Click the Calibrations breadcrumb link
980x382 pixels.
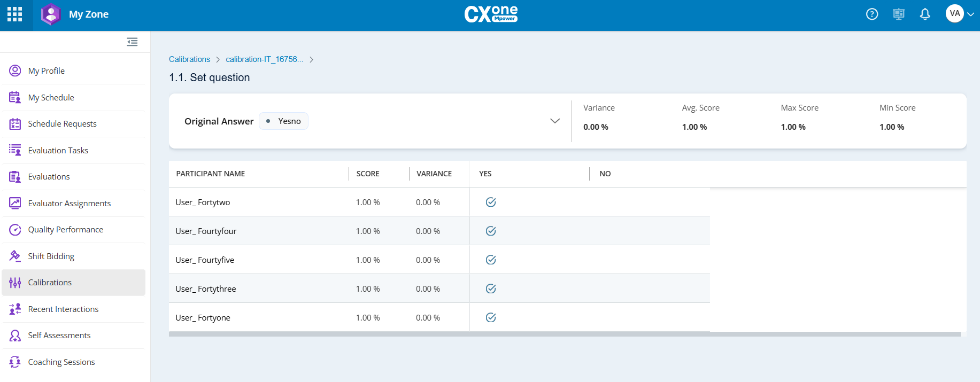pos(189,59)
